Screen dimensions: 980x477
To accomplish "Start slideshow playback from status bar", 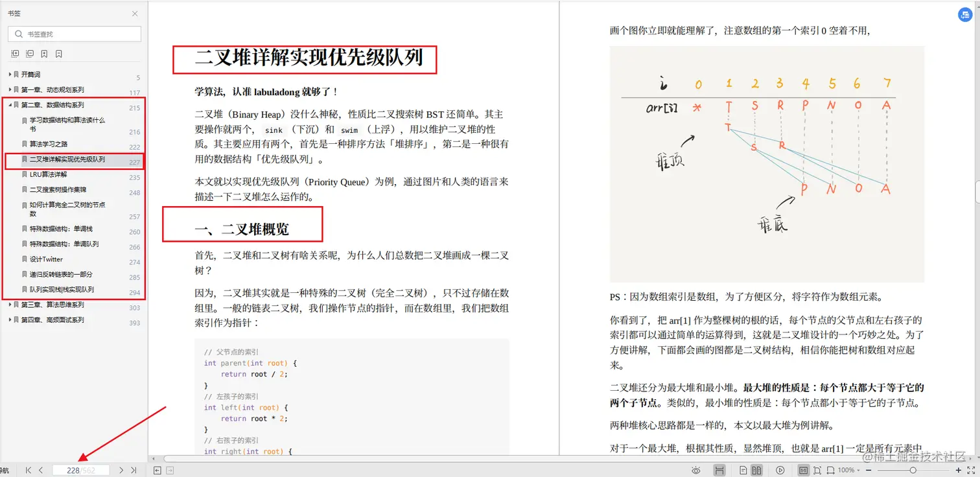I will (780, 470).
